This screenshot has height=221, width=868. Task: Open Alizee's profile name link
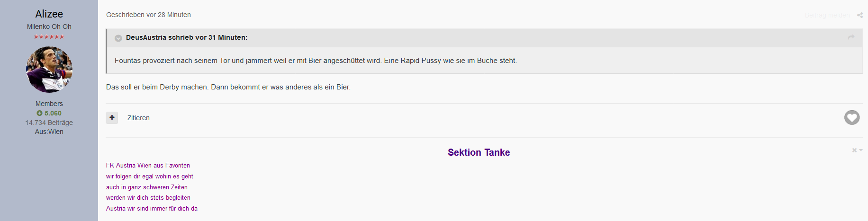tap(49, 14)
